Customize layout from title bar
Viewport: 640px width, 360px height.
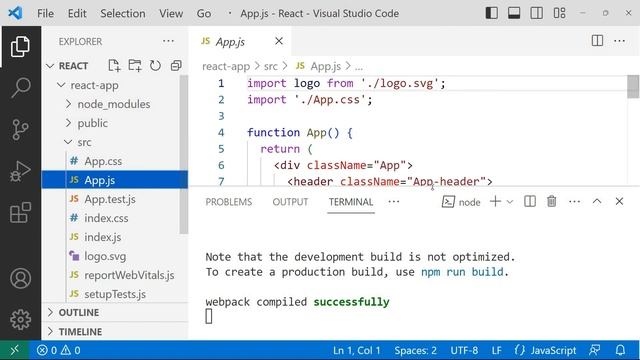[x=559, y=13]
